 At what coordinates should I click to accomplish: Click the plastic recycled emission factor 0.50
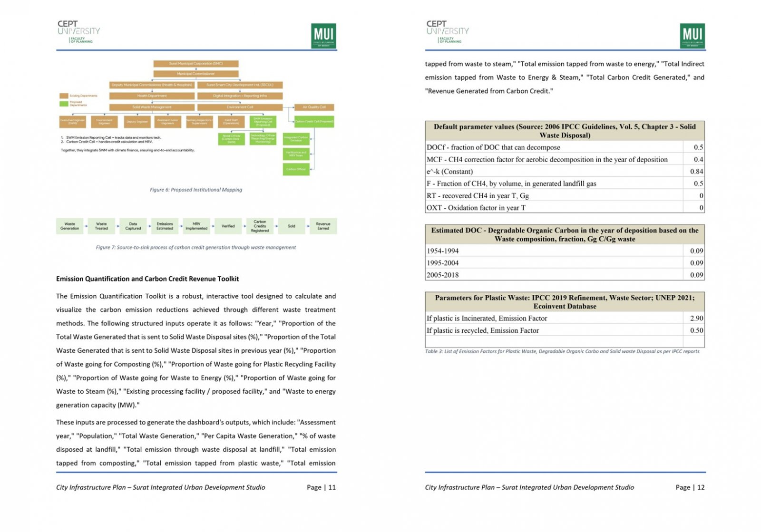pos(696,330)
